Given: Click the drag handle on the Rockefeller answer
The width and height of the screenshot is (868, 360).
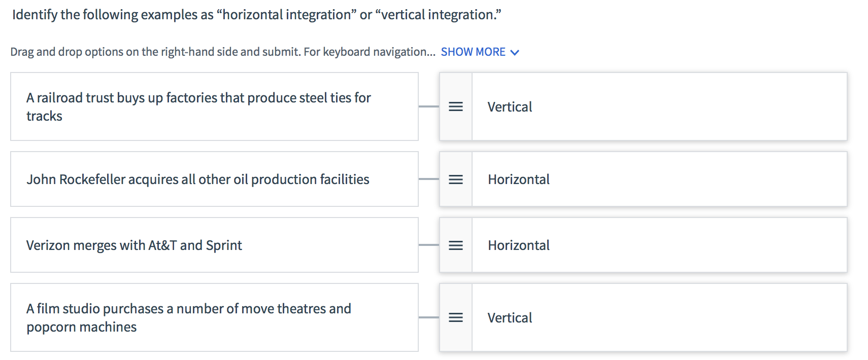Looking at the screenshot, I should coord(455,179).
